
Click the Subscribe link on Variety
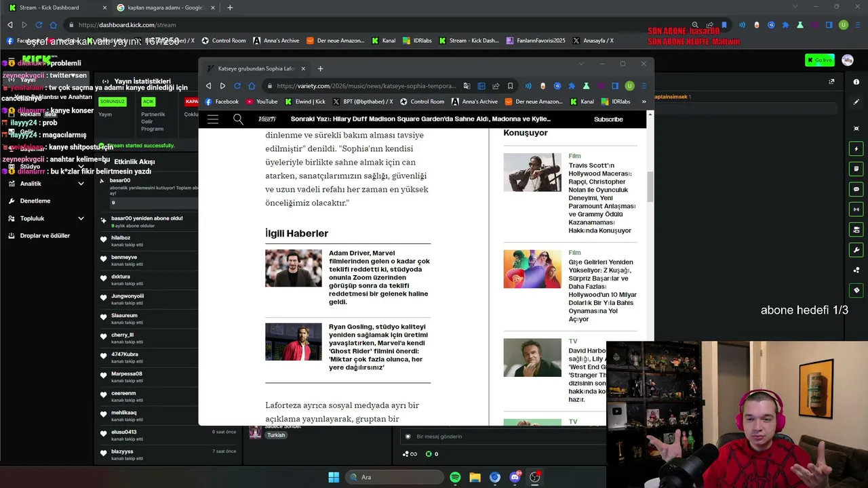pyautogui.click(x=608, y=119)
